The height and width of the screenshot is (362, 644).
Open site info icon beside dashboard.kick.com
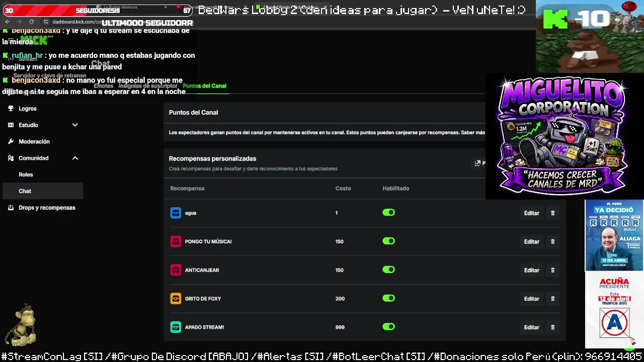[46, 22]
